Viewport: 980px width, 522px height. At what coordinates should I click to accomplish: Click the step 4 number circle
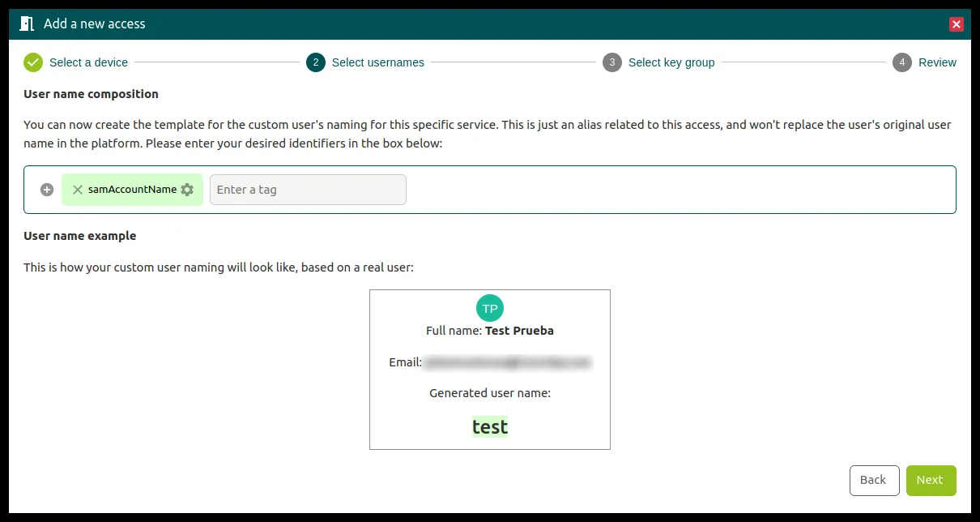click(x=902, y=62)
